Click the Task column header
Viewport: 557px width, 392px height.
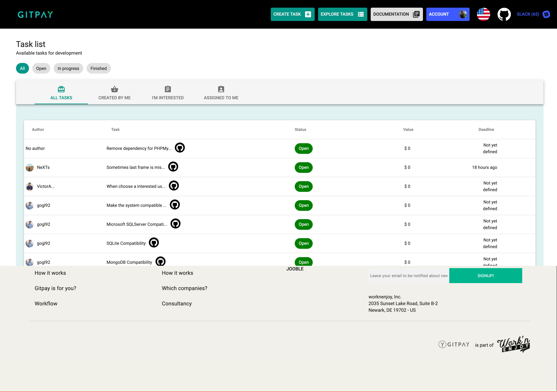point(115,130)
